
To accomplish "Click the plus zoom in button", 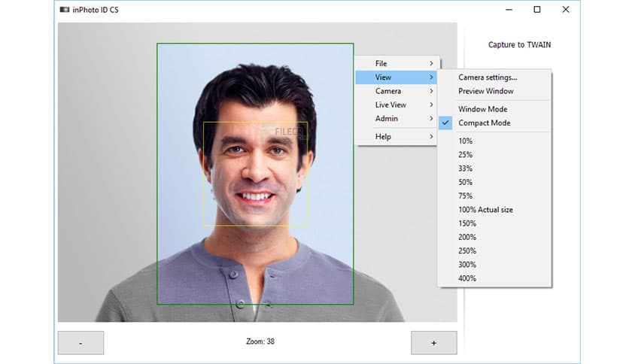I will click(x=433, y=343).
